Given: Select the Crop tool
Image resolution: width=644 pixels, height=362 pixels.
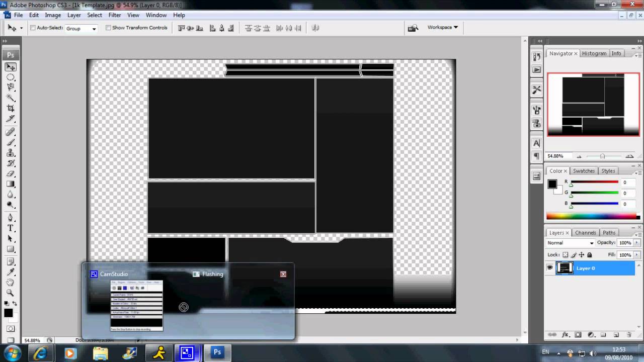Looking at the screenshot, I should (x=11, y=108).
